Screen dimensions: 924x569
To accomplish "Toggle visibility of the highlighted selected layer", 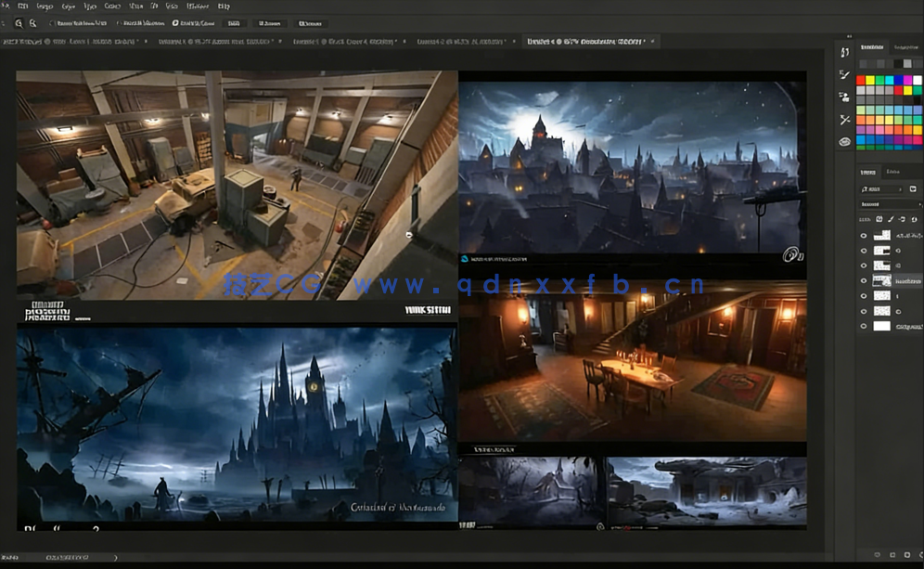I will (x=864, y=280).
